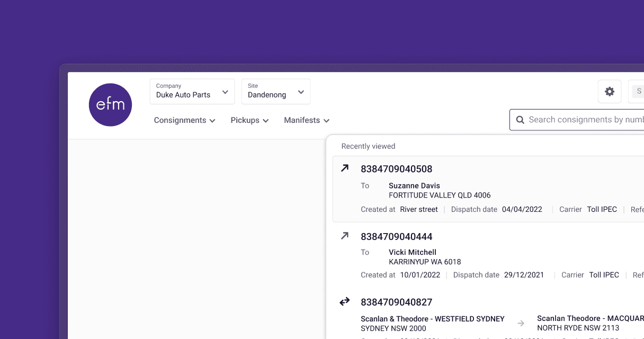The height and width of the screenshot is (339, 644).
Task: Click the outbound arrow icon beside 8384709040444
Action: click(x=345, y=235)
